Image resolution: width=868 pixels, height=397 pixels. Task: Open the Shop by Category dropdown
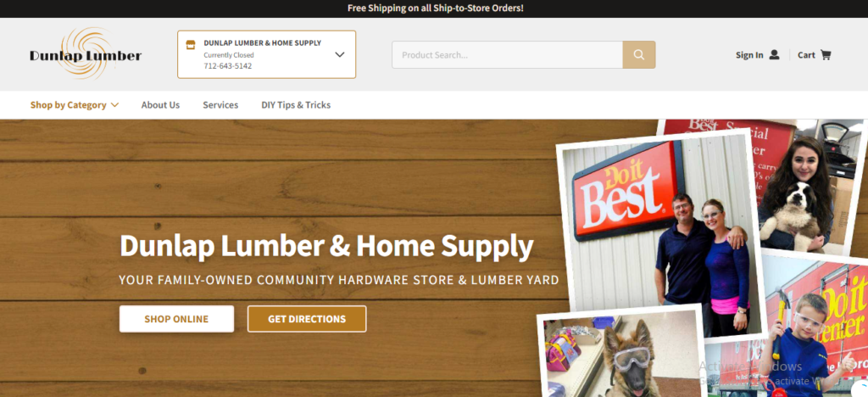pyautogui.click(x=75, y=104)
